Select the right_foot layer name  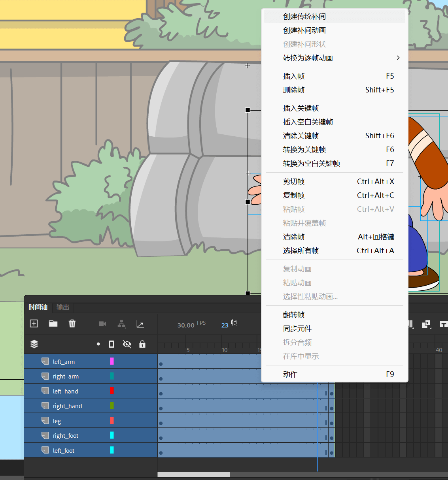(66, 436)
